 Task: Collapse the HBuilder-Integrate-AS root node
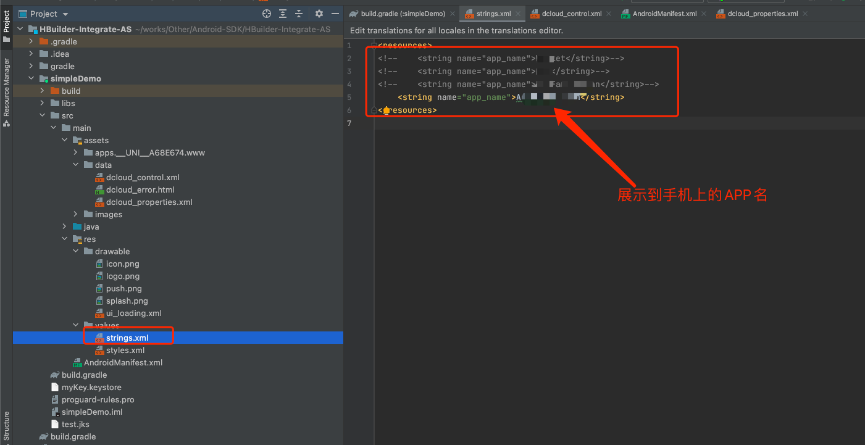click(x=21, y=29)
